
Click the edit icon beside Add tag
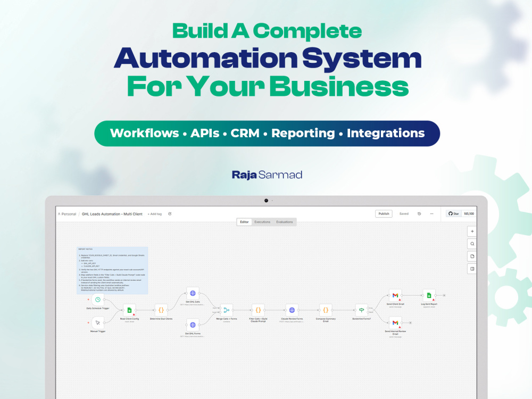click(170, 214)
